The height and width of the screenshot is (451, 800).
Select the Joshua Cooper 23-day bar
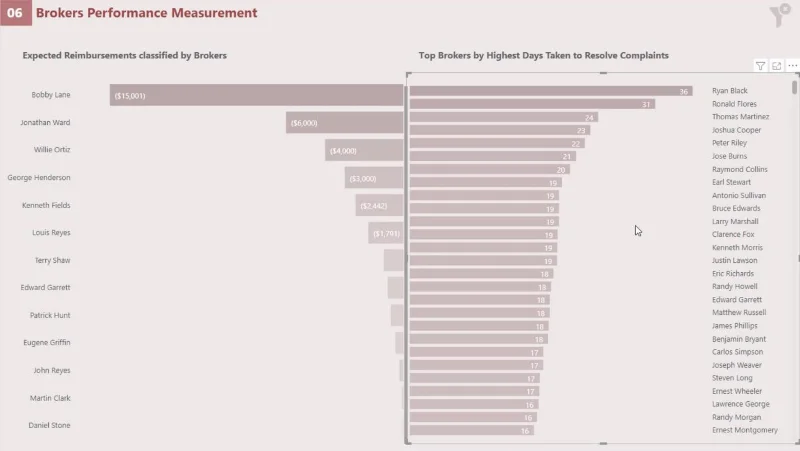[x=500, y=130]
